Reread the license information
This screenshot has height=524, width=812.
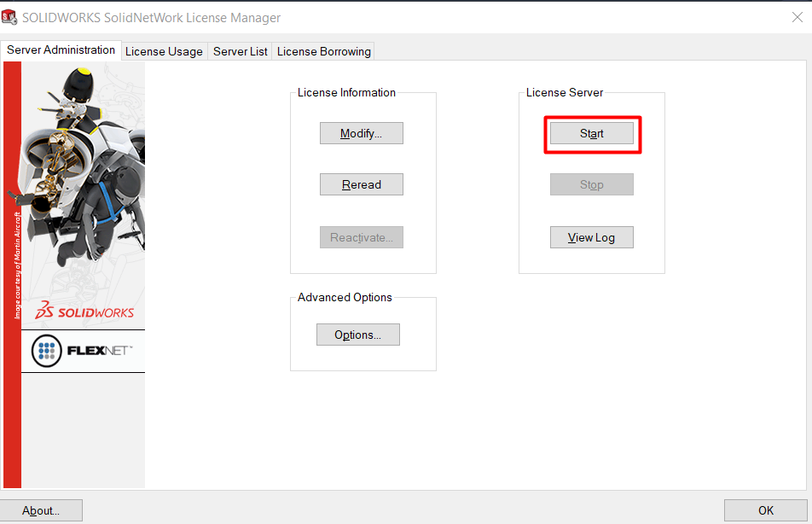(361, 184)
